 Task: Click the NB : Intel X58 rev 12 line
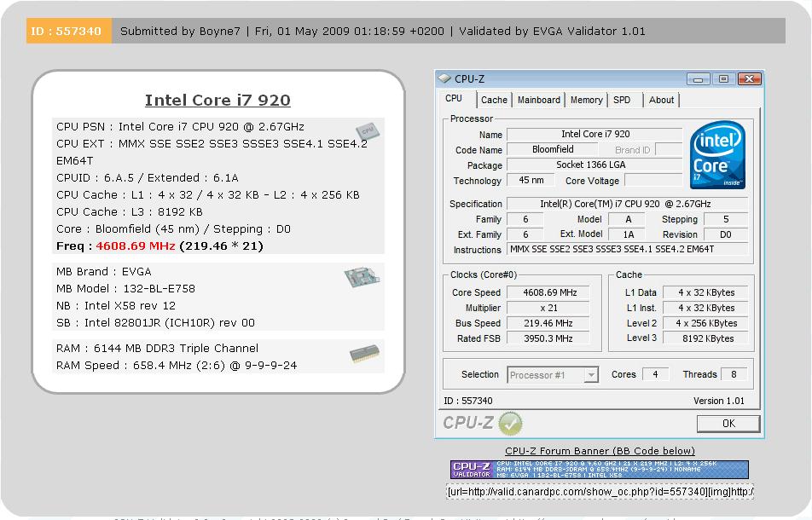point(116,306)
